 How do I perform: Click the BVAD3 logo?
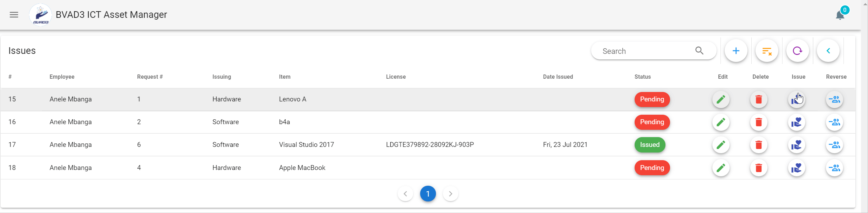point(41,15)
